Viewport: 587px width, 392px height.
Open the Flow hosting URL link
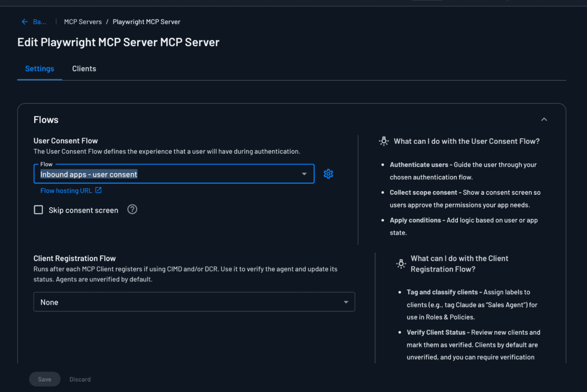(x=66, y=190)
